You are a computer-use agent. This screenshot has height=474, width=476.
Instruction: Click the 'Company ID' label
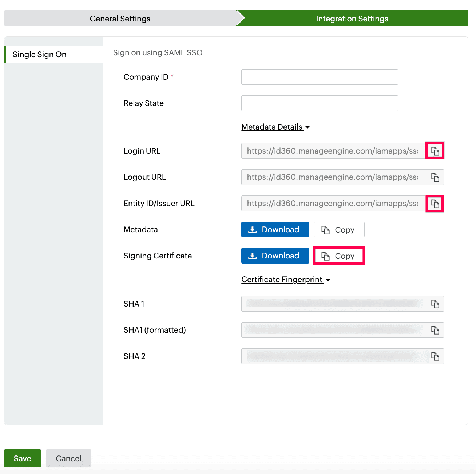(146, 77)
